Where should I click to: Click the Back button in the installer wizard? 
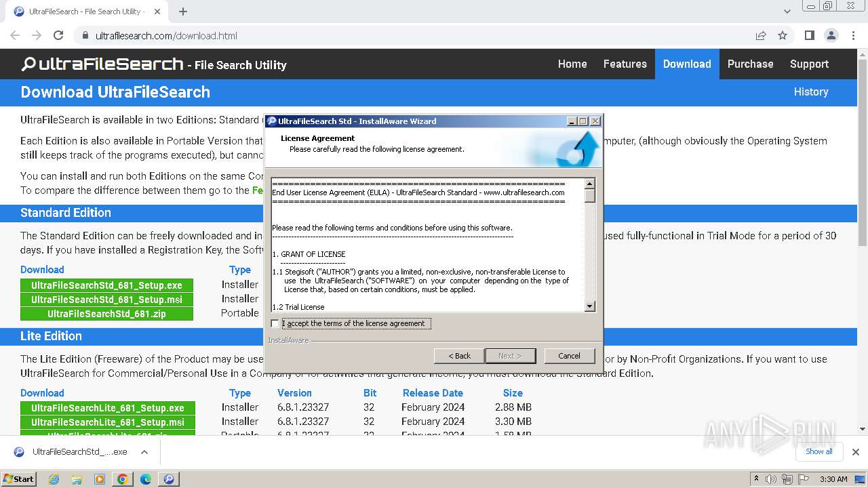459,356
